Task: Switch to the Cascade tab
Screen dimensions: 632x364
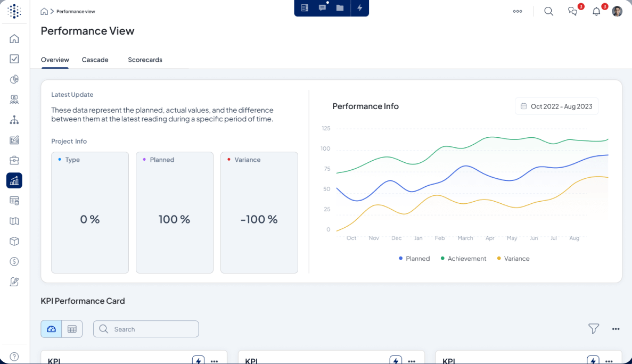Action: [x=95, y=60]
